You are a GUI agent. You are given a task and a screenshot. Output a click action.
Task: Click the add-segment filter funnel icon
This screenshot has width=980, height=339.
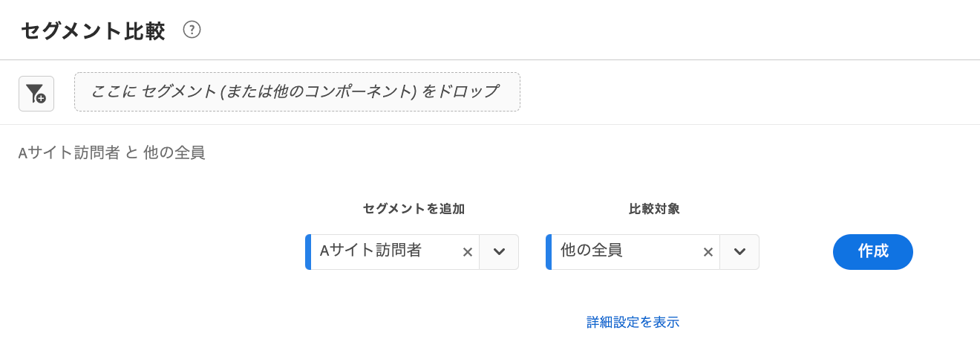pyautogui.click(x=36, y=94)
